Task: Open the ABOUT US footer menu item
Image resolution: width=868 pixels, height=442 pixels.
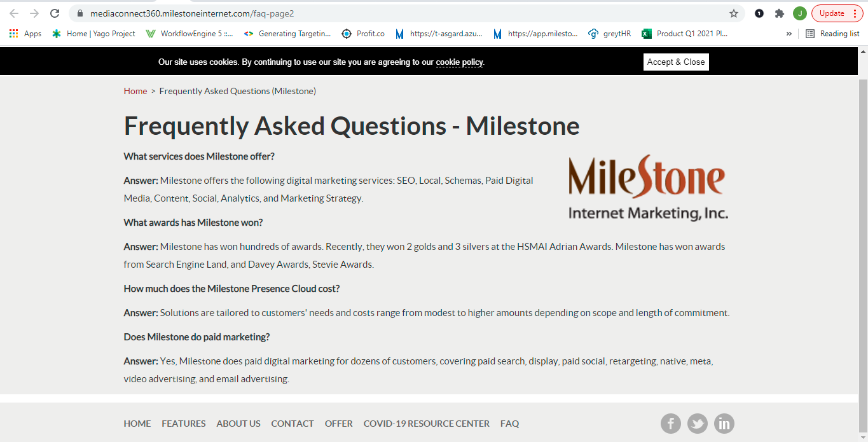Action: click(x=238, y=424)
